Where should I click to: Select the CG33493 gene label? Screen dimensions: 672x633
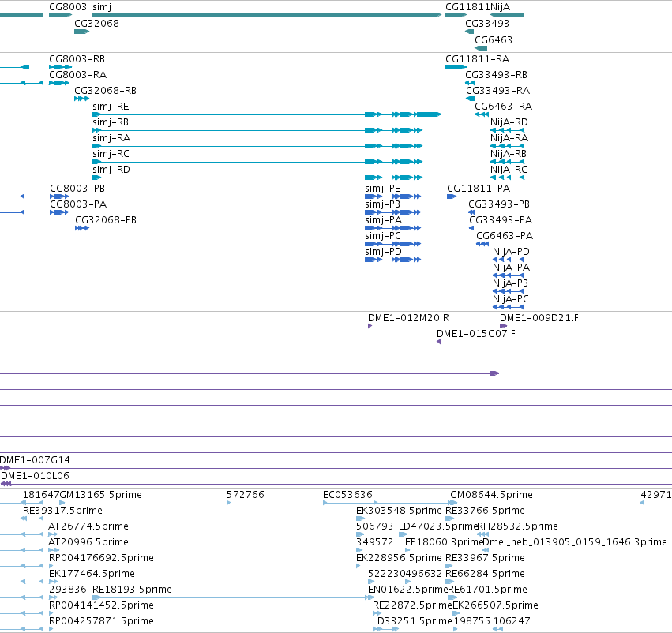(487, 23)
